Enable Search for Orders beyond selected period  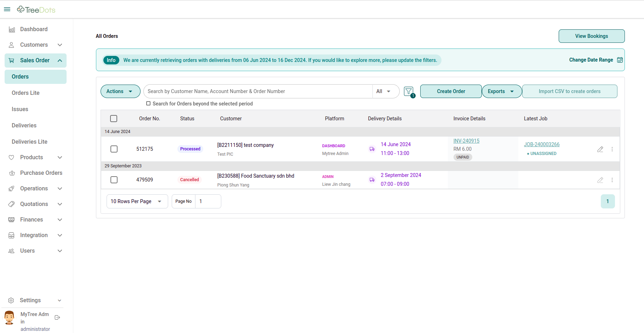point(148,104)
